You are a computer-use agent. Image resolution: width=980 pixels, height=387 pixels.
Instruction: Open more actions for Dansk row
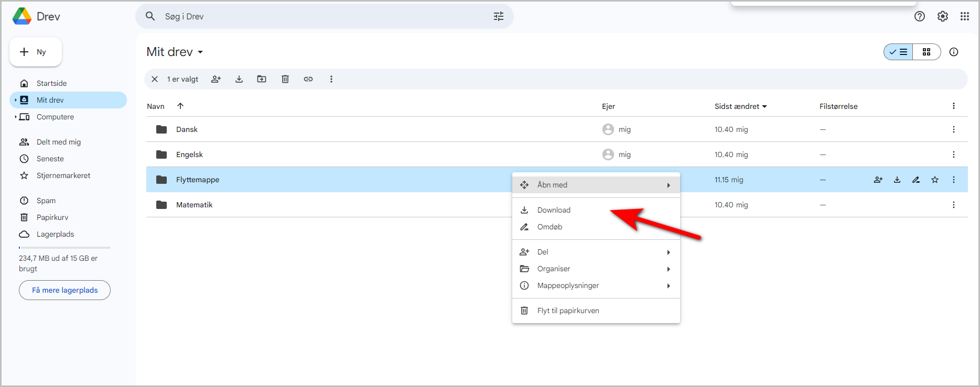pos(954,129)
